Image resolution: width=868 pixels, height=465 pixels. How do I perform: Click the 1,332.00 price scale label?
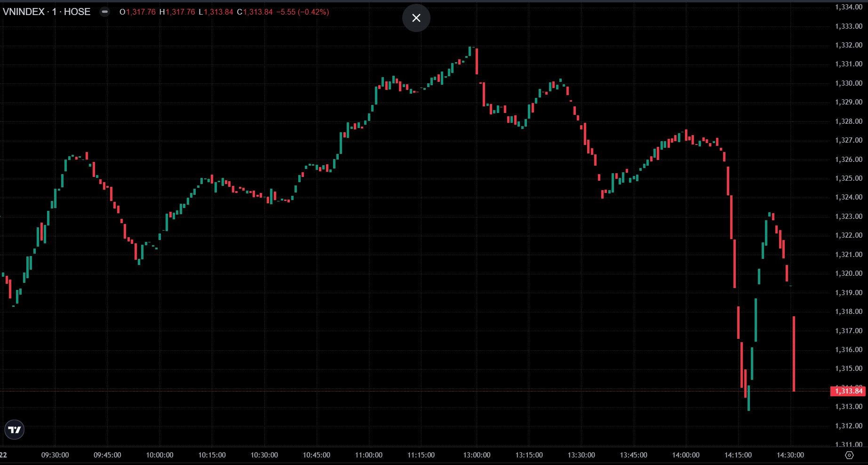(848, 45)
